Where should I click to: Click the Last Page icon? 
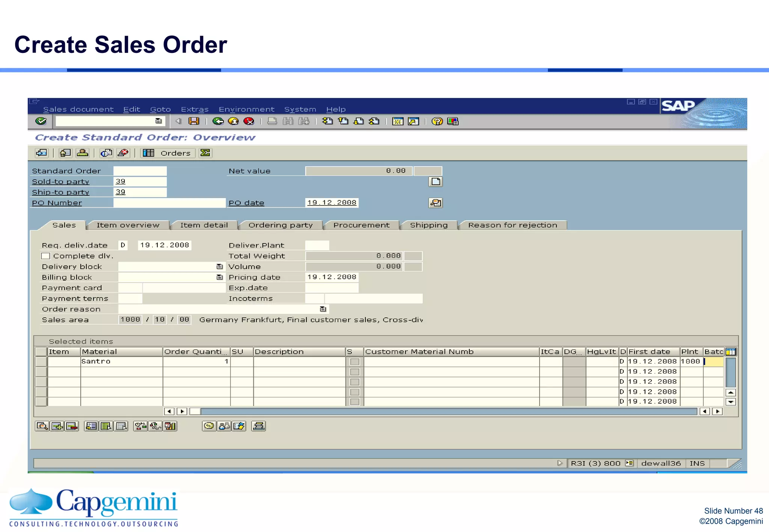pos(374,121)
